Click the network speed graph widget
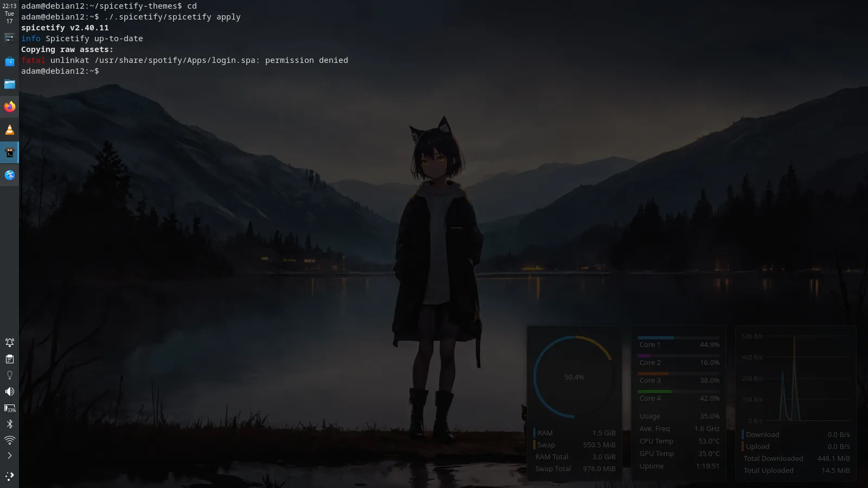 pos(795,378)
